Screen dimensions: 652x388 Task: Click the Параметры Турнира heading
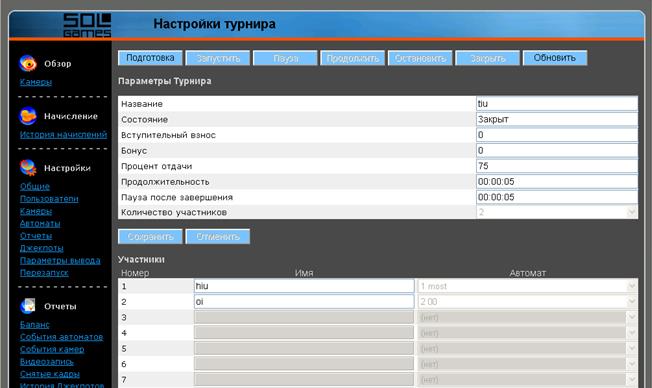[165, 81]
